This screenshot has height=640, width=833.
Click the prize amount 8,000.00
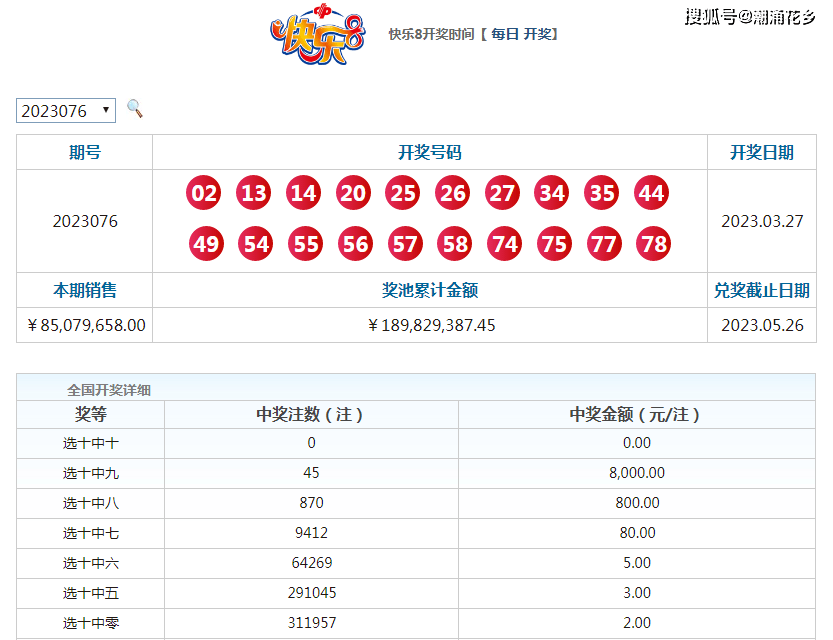click(x=637, y=473)
